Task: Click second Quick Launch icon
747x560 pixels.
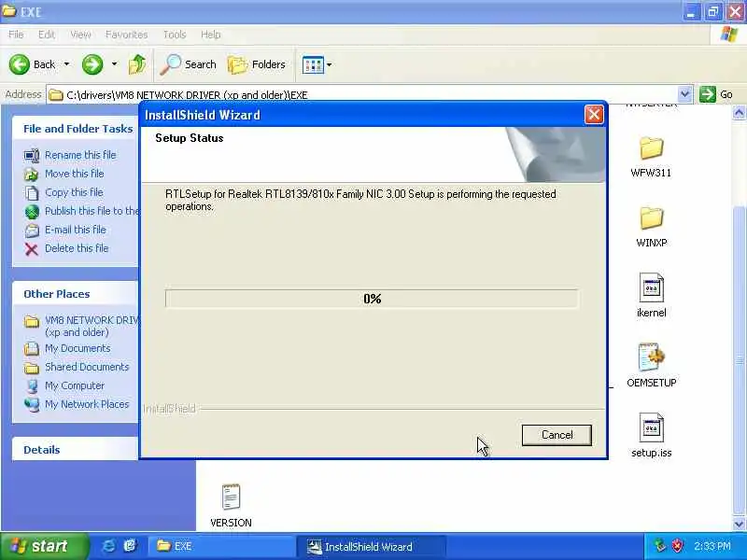Action: [129, 546]
